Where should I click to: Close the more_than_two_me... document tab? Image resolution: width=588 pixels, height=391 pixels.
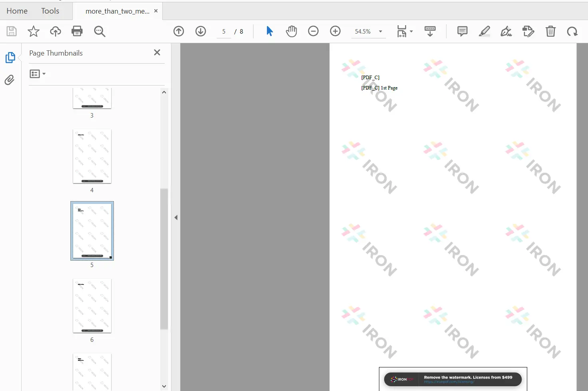pyautogui.click(x=156, y=11)
